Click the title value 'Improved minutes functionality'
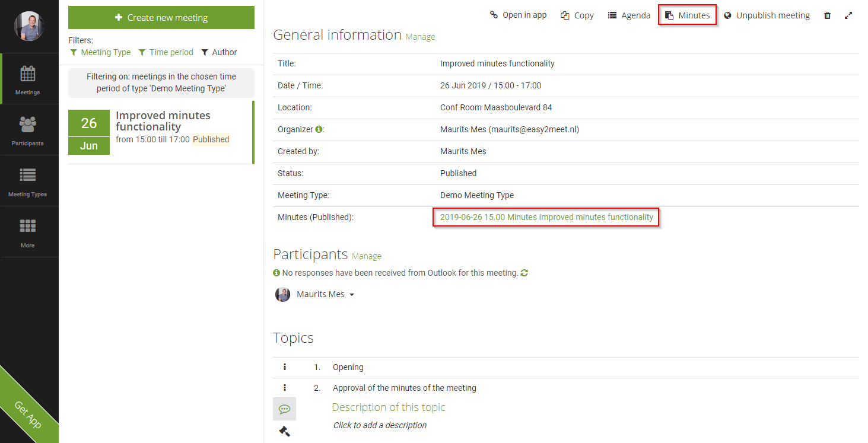Viewport: 868px width, 443px height. coord(497,63)
